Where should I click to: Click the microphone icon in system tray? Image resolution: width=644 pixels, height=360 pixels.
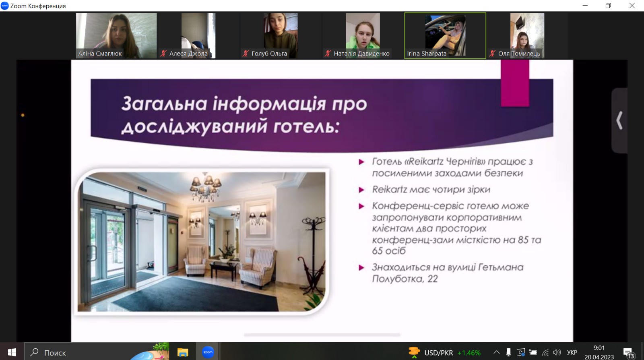click(508, 352)
